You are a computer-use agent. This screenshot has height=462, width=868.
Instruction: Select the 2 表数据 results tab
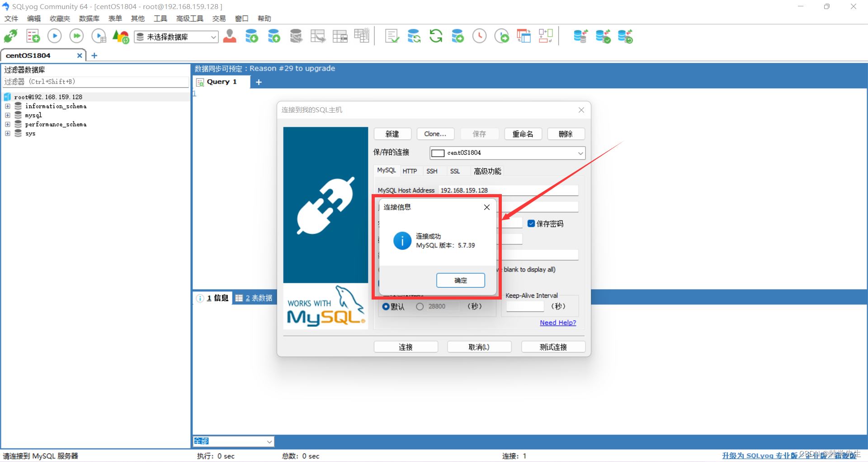(254, 298)
